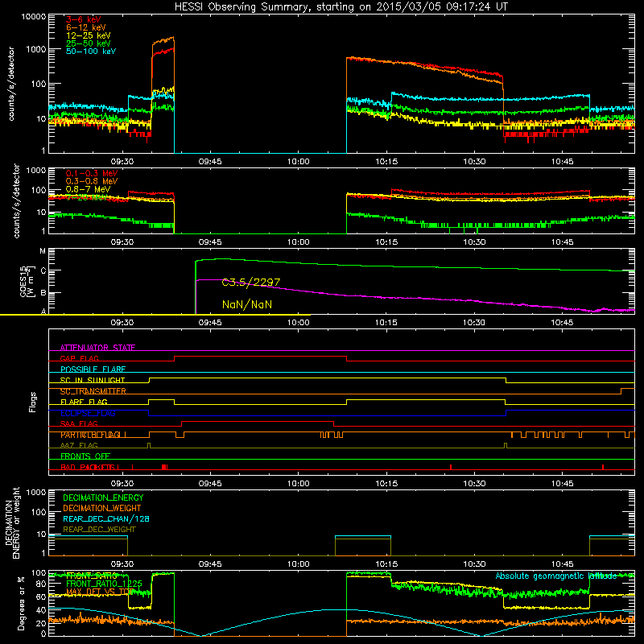
Task: Click the NaN/NaN annotation in GOES panel
Action: point(247,304)
